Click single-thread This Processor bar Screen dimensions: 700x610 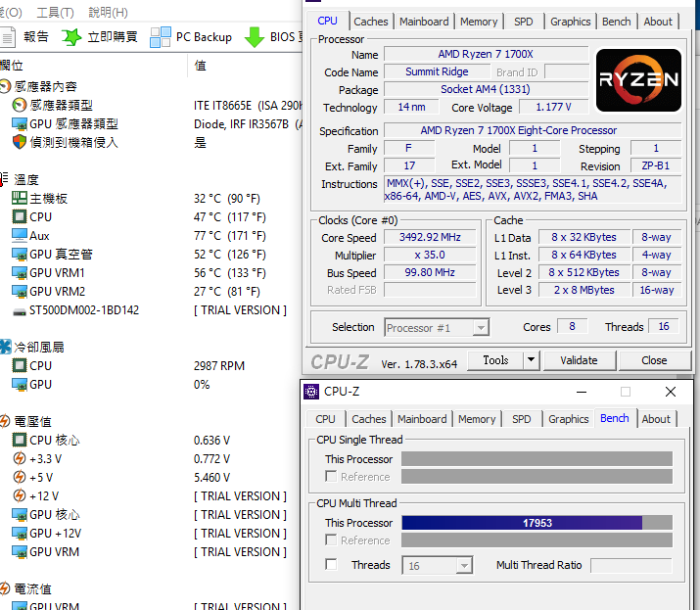(x=537, y=458)
